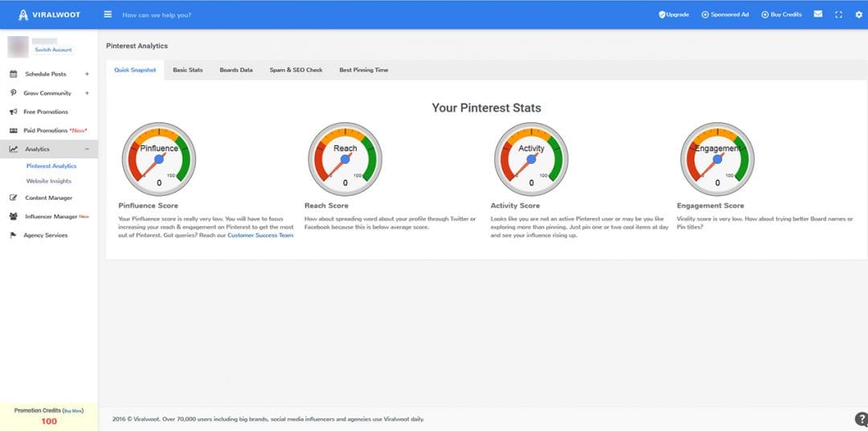Click the promotion credits value 100
The height and width of the screenshot is (432, 868).
point(49,422)
